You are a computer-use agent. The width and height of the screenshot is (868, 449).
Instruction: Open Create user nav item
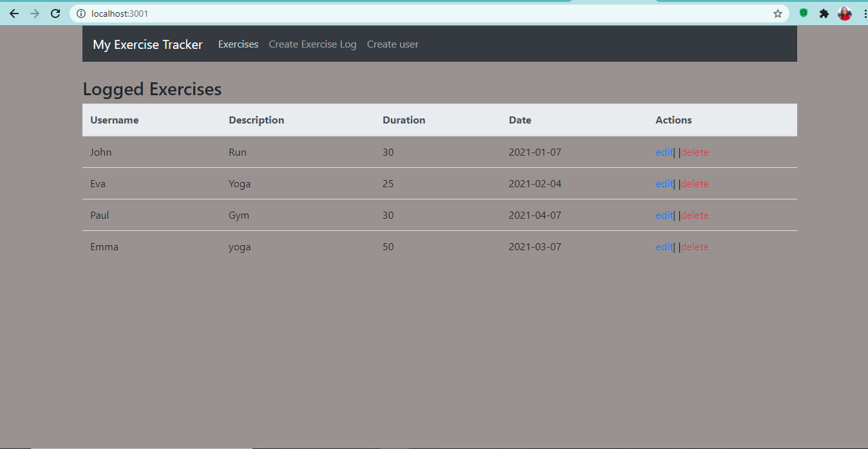pos(393,44)
